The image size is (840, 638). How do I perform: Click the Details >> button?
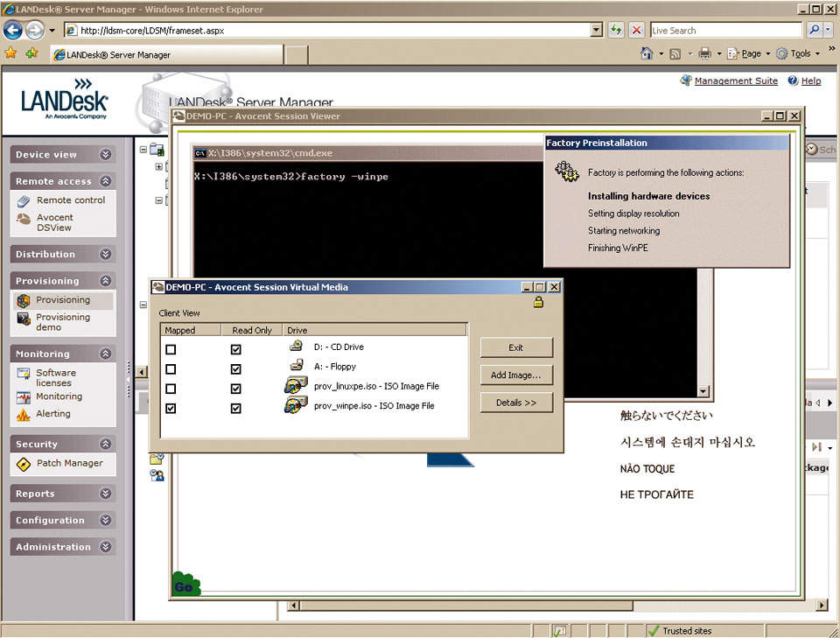[x=516, y=403]
